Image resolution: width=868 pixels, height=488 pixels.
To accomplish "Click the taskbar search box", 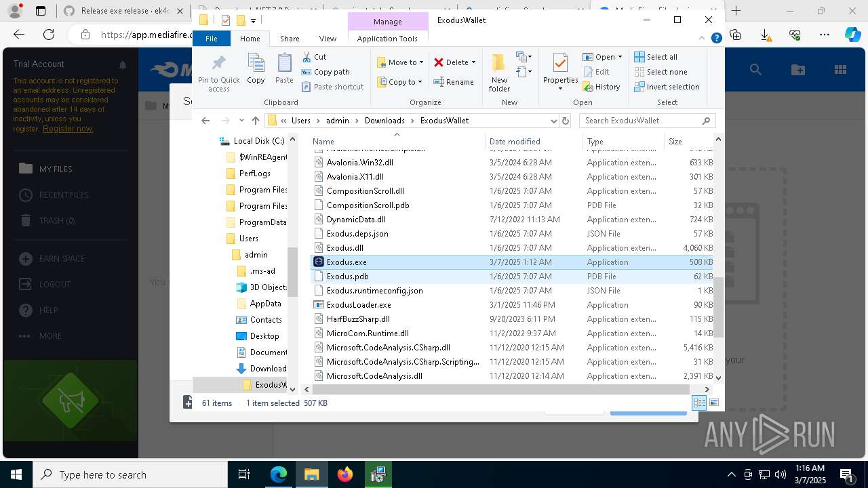I will tap(130, 474).
